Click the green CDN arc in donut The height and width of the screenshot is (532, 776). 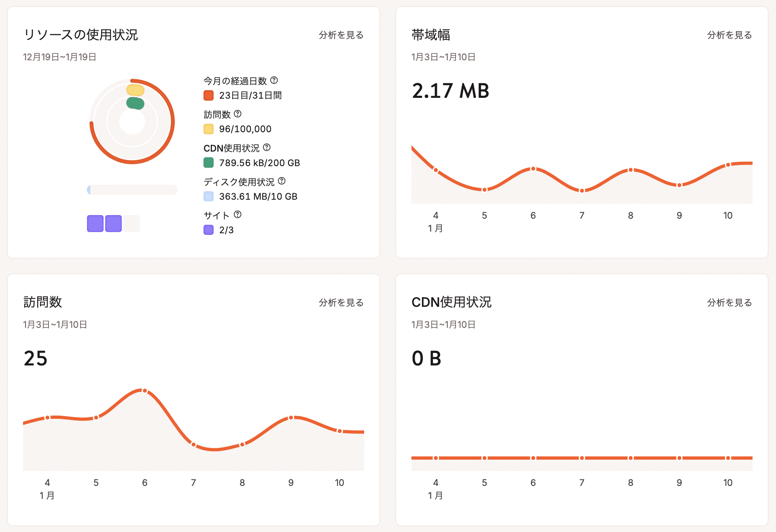pyautogui.click(x=135, y=103)
